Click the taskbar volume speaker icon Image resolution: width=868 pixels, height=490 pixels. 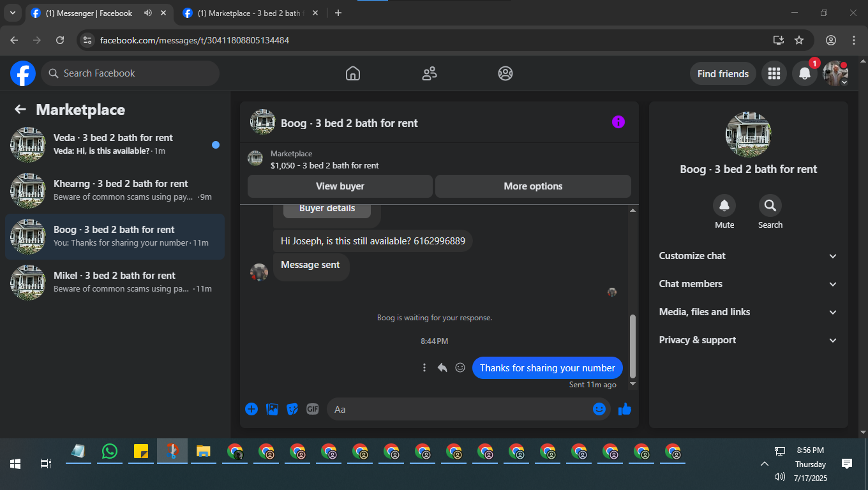[779, 477]
